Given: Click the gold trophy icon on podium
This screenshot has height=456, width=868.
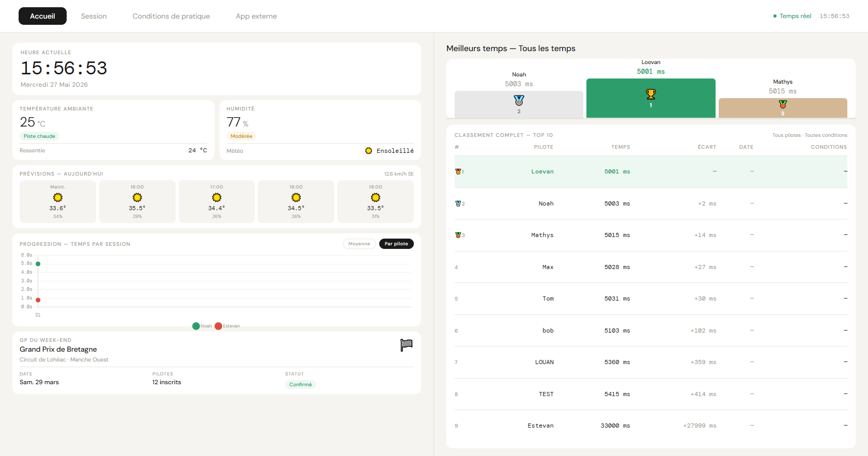Looking at the screenshot, I should [x=650, y=95].
